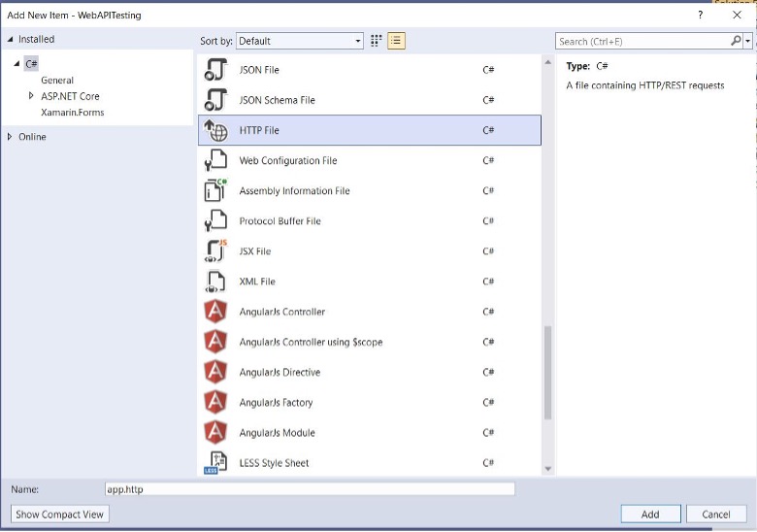Select 'LESS Style Sheet' template name
The image size is (757, 532).
[275, 463]
